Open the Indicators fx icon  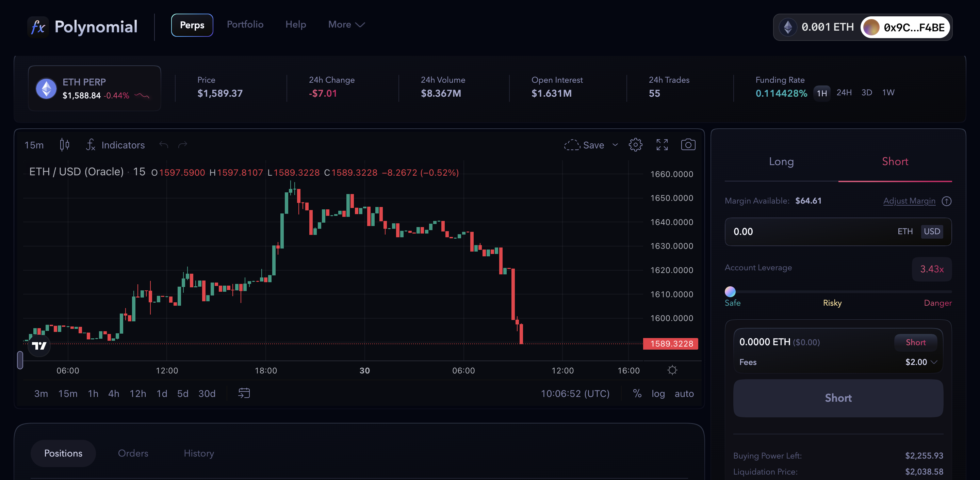(91, 145)
